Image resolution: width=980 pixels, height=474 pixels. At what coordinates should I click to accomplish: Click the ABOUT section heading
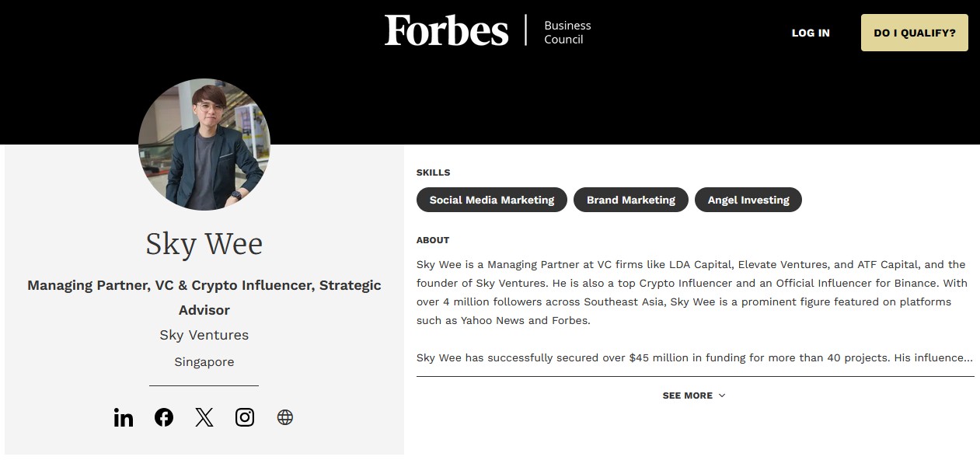(432, 240)
